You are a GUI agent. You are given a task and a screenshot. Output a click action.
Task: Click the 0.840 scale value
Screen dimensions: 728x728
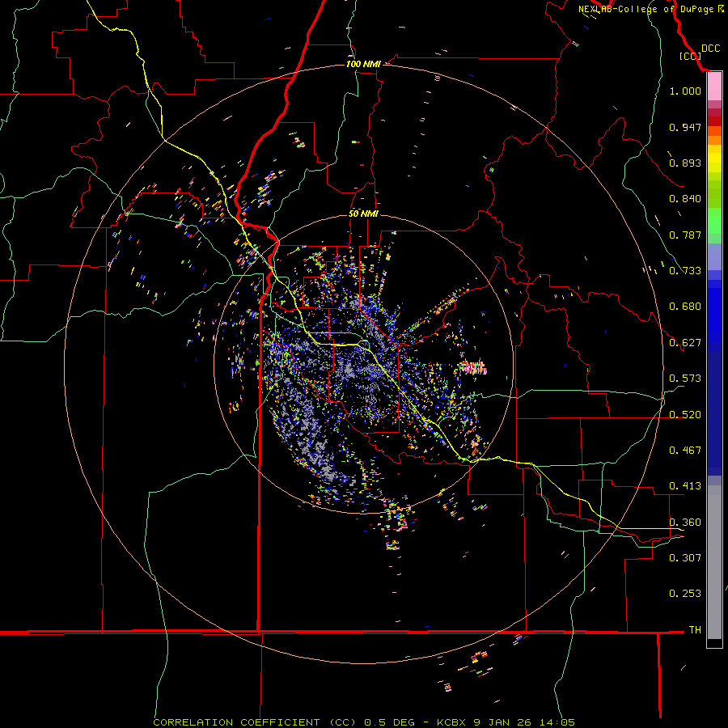coord(685,199)
